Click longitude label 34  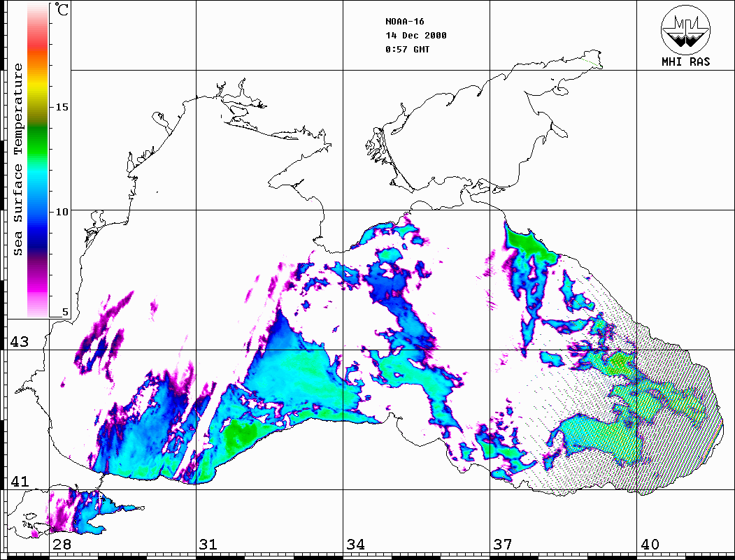355,545
